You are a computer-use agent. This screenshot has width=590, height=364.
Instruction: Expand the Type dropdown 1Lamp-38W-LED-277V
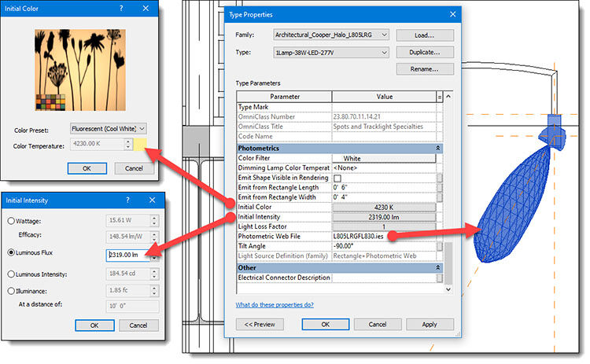(384, 53)
